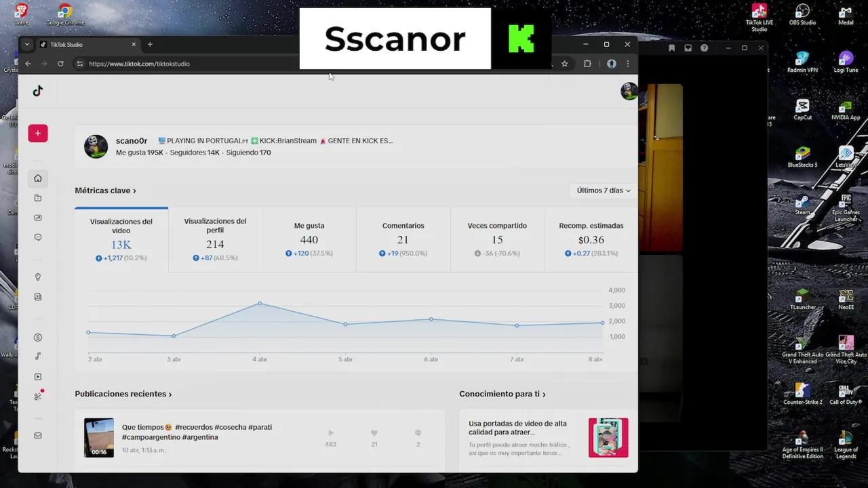Image resolution: width=868 pixels, height=488 pixels.
Task: Open the OBS Studio desktop shortcut
Action: click(803, 14)
